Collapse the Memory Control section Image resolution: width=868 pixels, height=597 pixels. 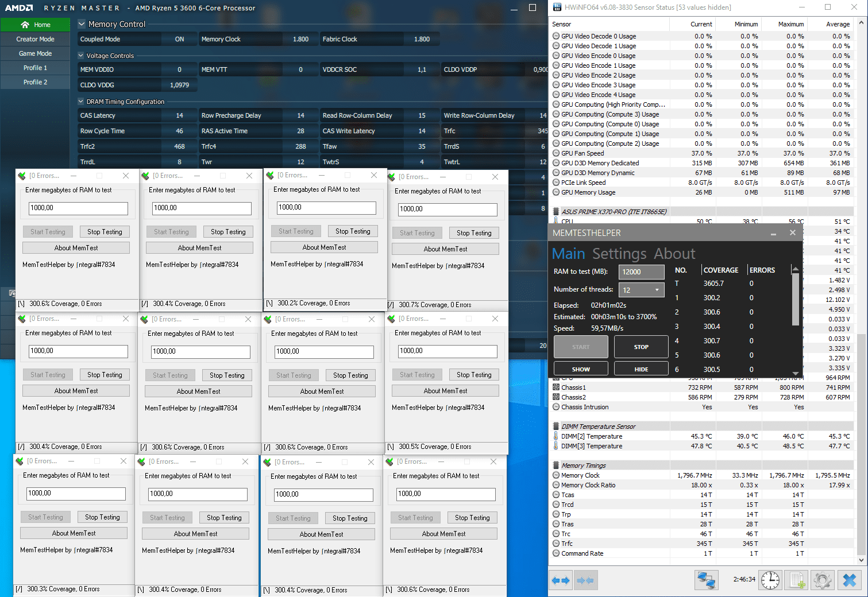82,24
